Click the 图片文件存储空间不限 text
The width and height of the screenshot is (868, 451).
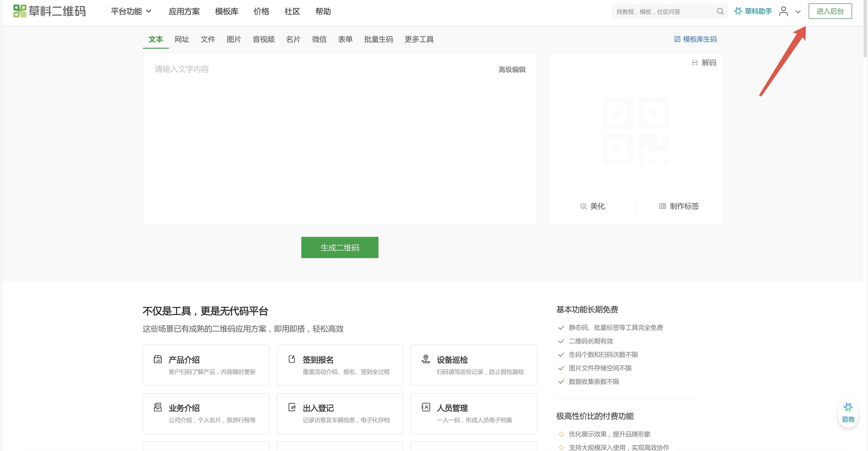tap(600, 368)
